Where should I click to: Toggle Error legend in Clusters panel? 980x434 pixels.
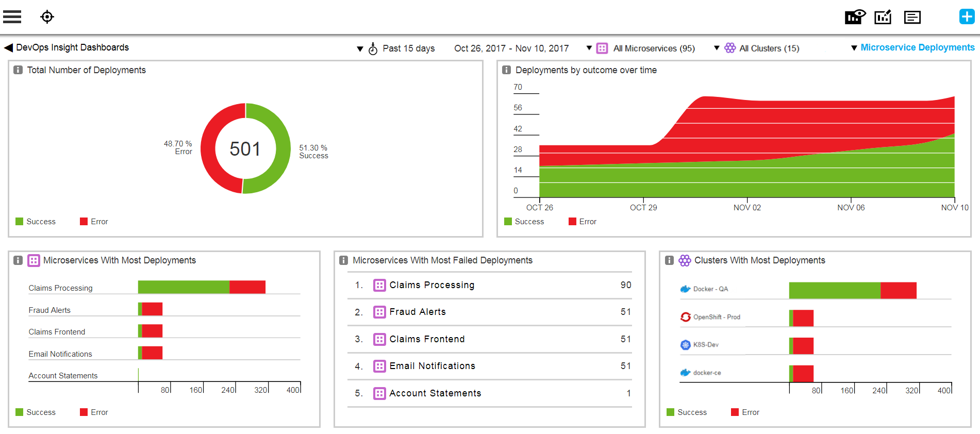coord(745,412)
